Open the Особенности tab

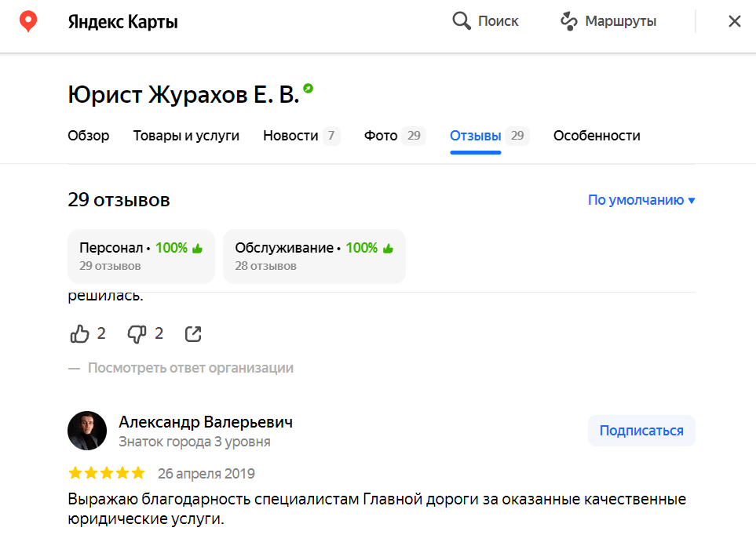tap(597, 136)
